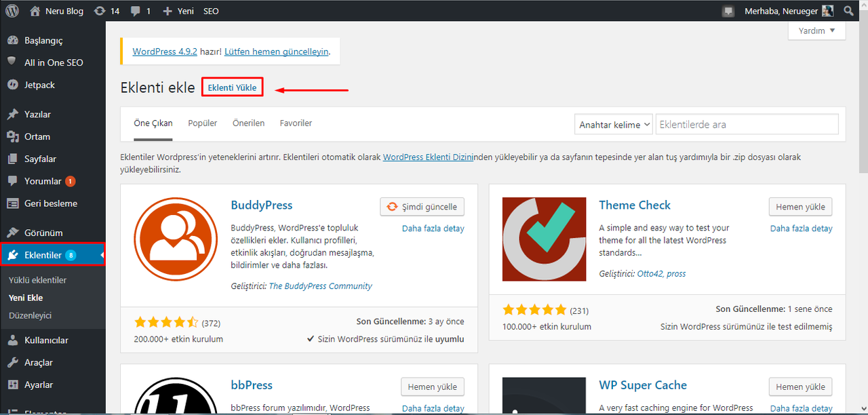
Task: Click the Araçlar wrench icon
Action: [x=12, y=362]
